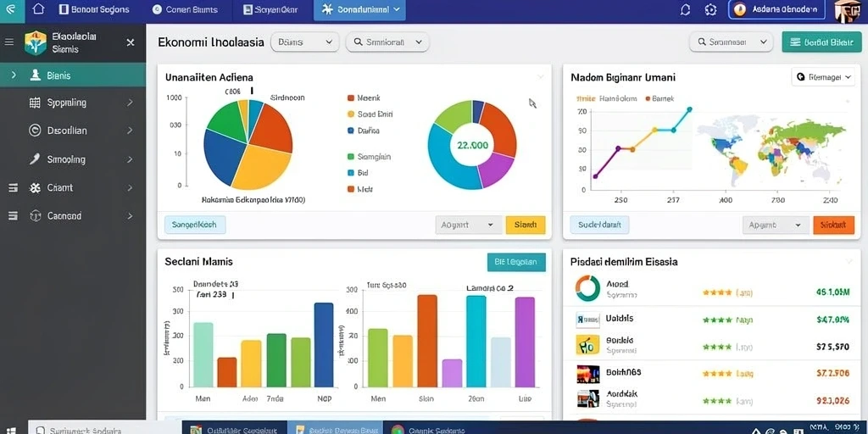This screenshot has width=868, height=434.
Task: Open the settings gear icon in header
Action: 711,10
